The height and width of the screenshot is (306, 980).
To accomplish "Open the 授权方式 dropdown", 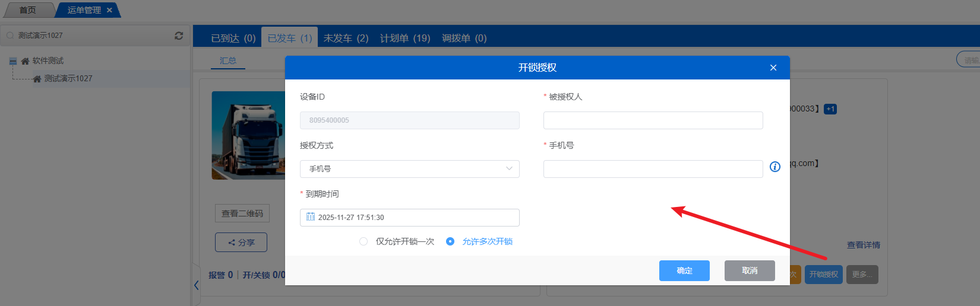I will [409, 169].
